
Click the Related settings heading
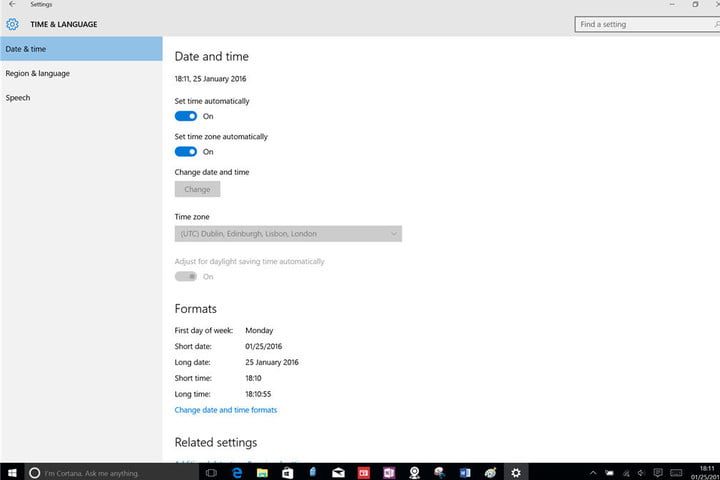coord(216,442)
